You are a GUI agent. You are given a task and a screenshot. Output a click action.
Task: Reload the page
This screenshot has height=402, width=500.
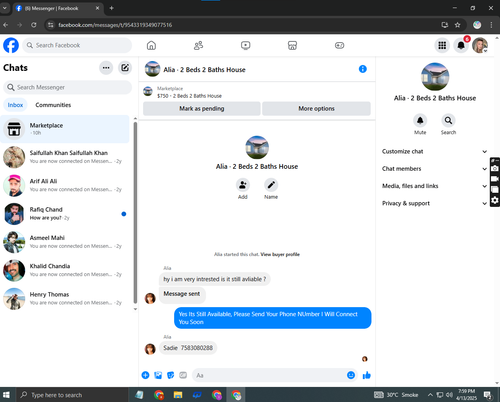34,25
